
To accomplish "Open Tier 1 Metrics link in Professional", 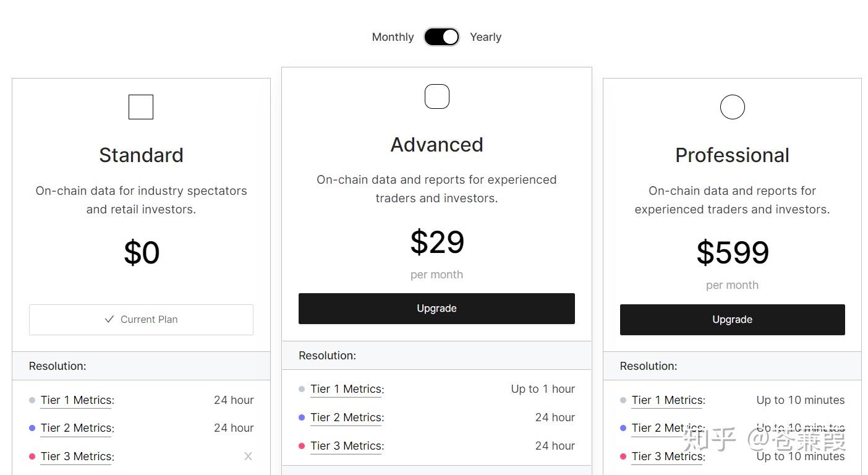I will [668, 400].
